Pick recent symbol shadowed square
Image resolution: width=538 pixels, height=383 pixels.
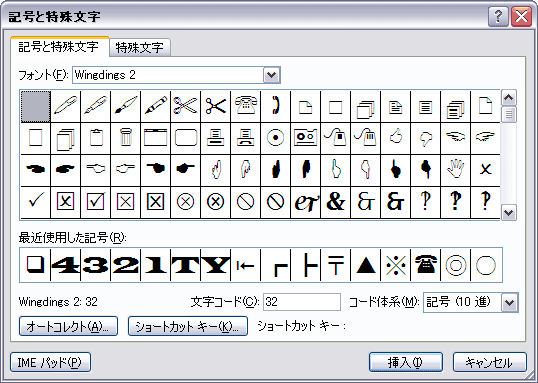35,265
